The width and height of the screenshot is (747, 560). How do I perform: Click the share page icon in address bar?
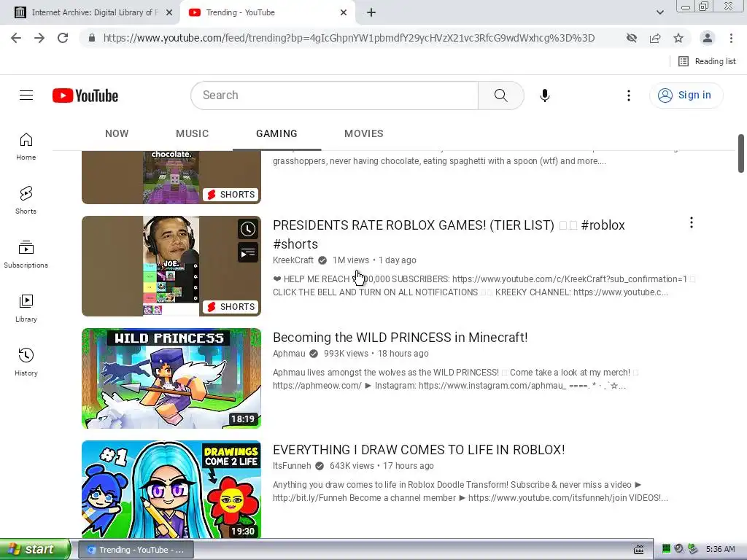(655, 38)
